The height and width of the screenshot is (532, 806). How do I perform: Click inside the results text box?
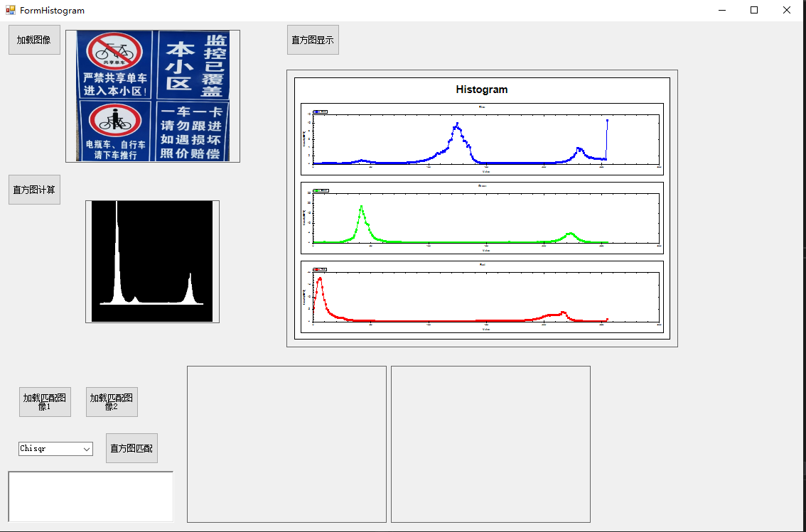click(x=90, y=496)
